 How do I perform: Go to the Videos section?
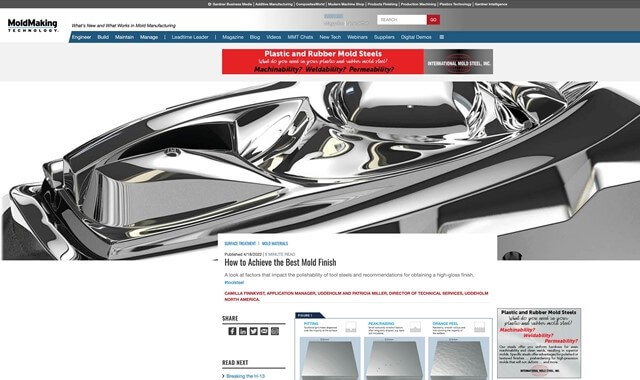(273, 37)
